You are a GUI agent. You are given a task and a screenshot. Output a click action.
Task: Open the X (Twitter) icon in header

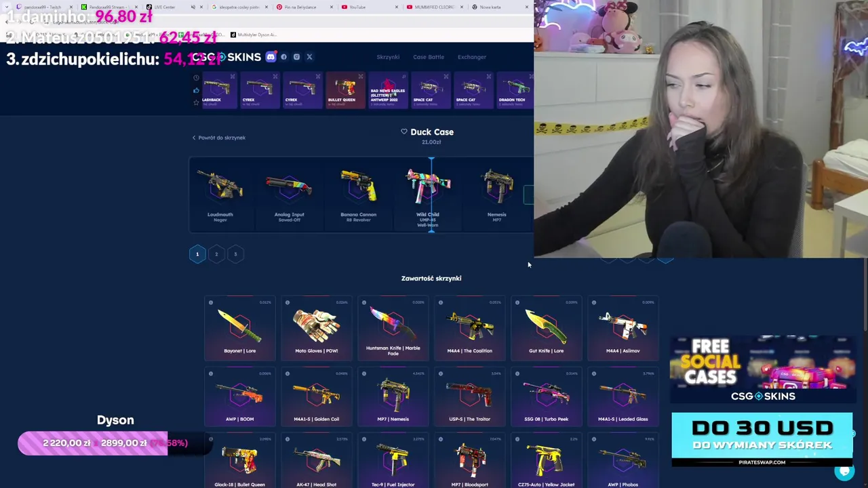(309, 57)
